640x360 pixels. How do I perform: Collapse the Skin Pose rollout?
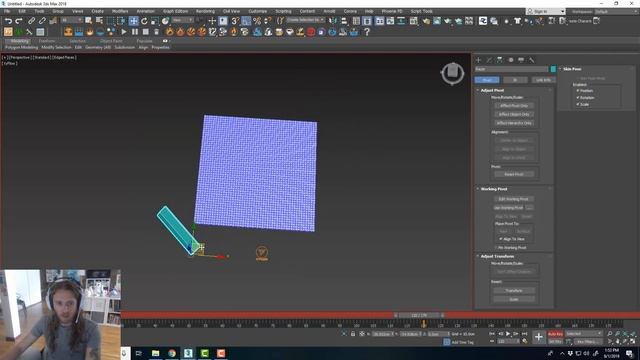click(572, 69)
